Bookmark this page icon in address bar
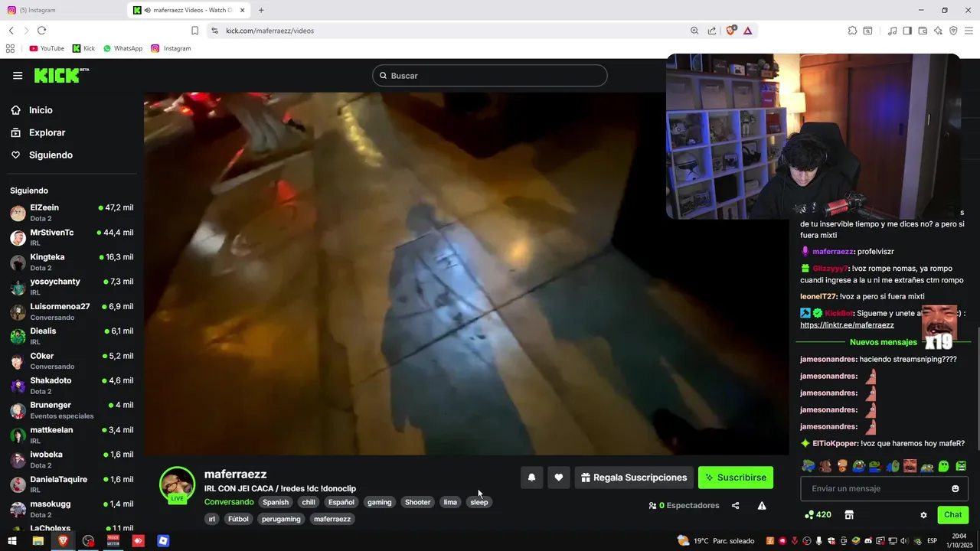The width and height of the screenshot is (980, 551). (x=194, y=31)
